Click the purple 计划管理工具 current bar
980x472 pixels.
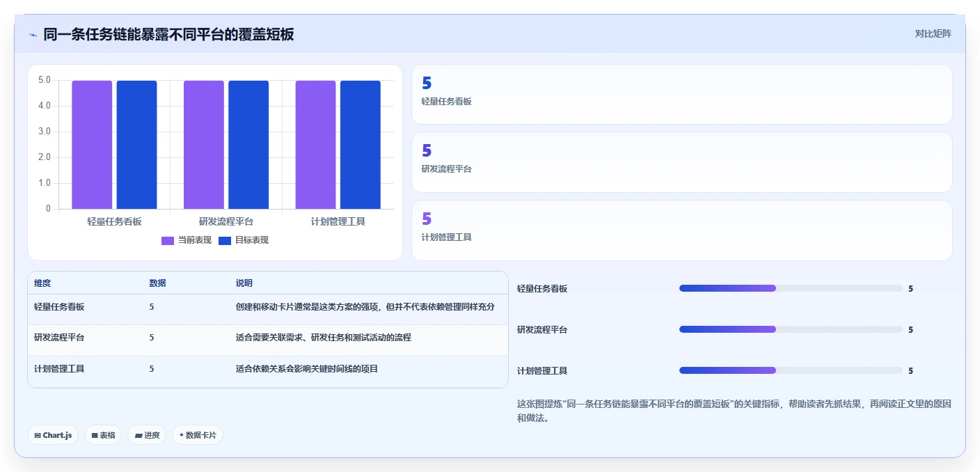[x=315, y=145]
